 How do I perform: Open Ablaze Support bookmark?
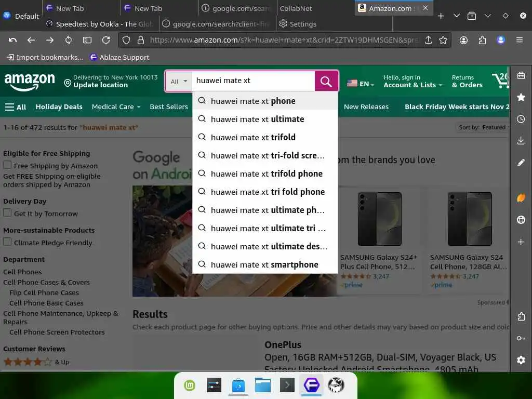pyautogui.click(x=120, y=57)
